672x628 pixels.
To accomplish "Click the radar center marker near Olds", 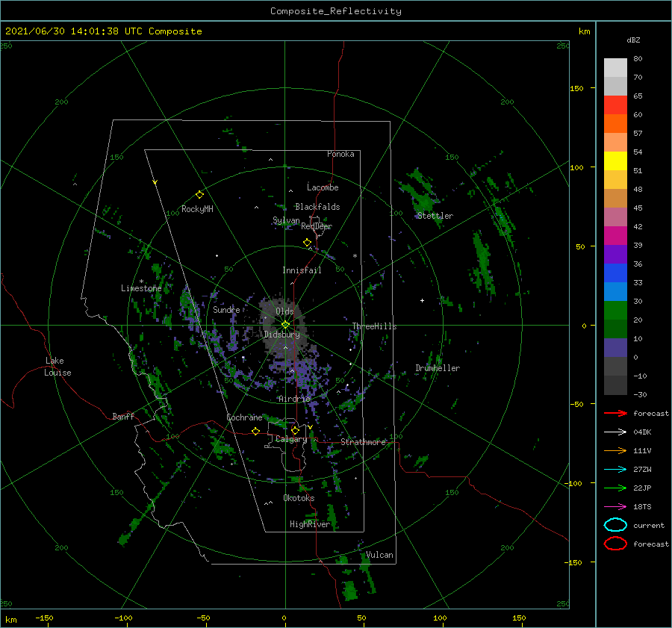I will [x=285, y=325].
